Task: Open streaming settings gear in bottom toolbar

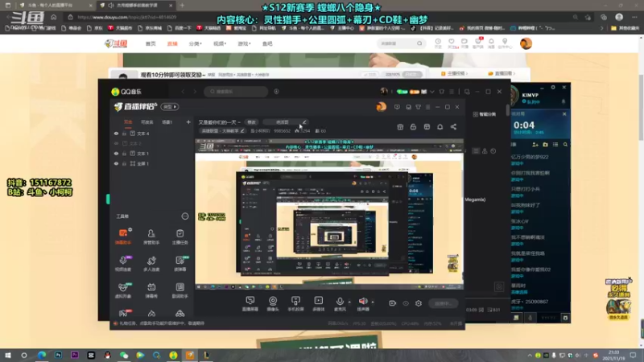Action: coord(418,303)
